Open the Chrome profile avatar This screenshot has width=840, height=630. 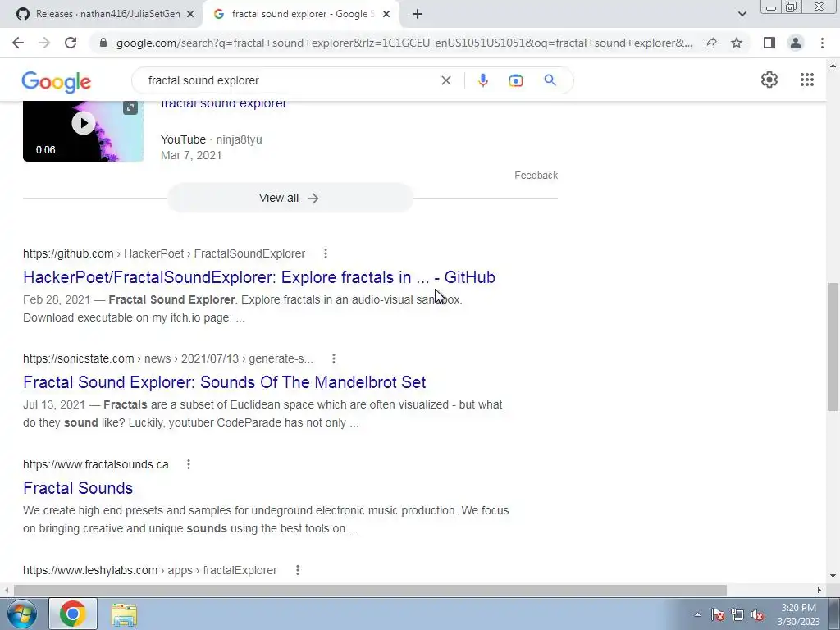click(796, 43)
